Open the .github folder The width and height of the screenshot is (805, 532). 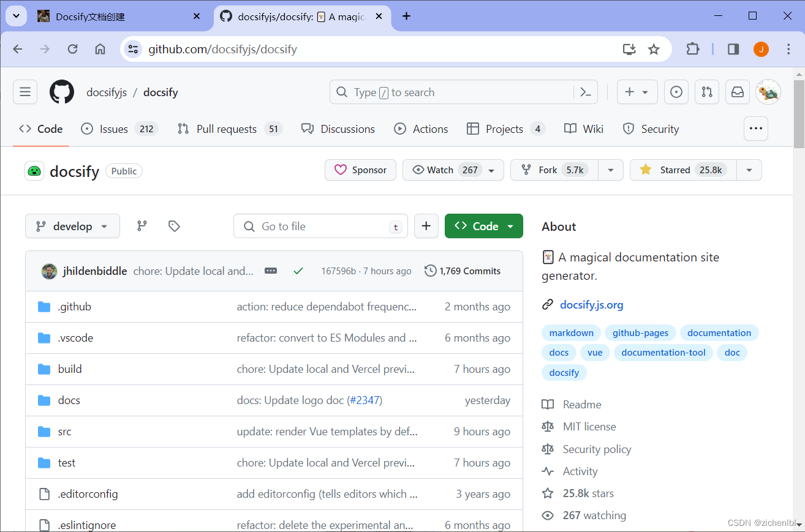74,307
